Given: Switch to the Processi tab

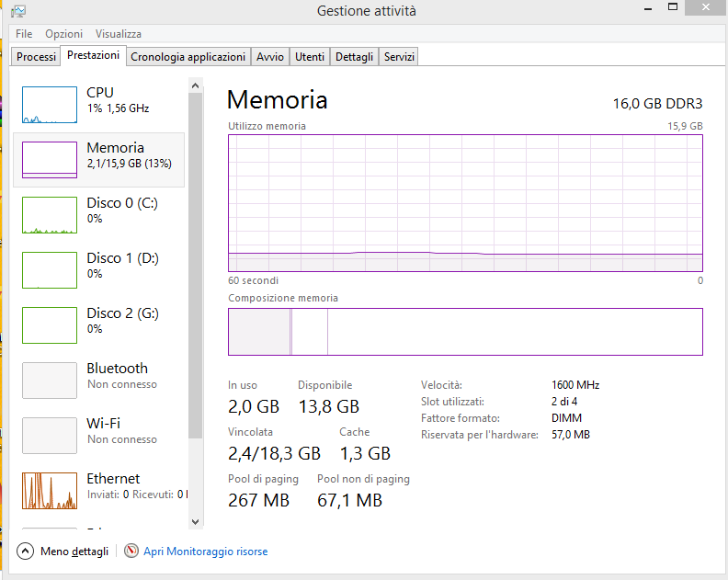Looking at the screenshot, I should click(36, 57).
